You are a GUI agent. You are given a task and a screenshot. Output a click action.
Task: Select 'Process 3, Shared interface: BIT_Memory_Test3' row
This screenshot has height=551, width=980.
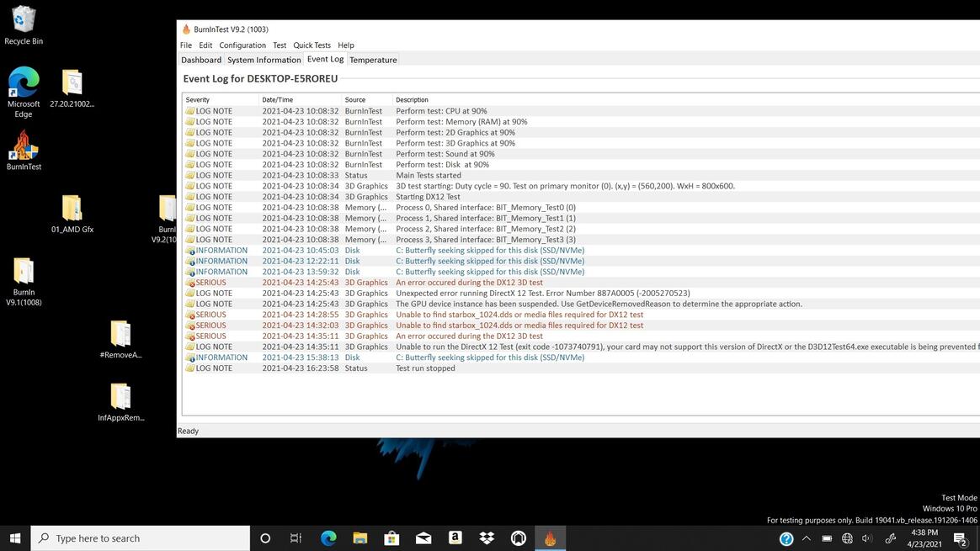coord(581,240)
